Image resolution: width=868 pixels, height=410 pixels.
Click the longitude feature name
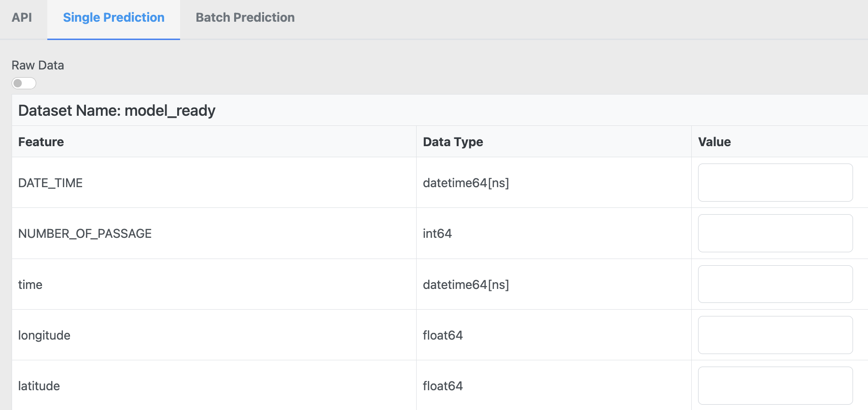coord(44,335)
